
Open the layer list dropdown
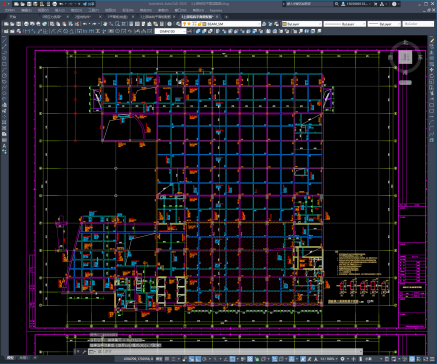click(259, 24)
